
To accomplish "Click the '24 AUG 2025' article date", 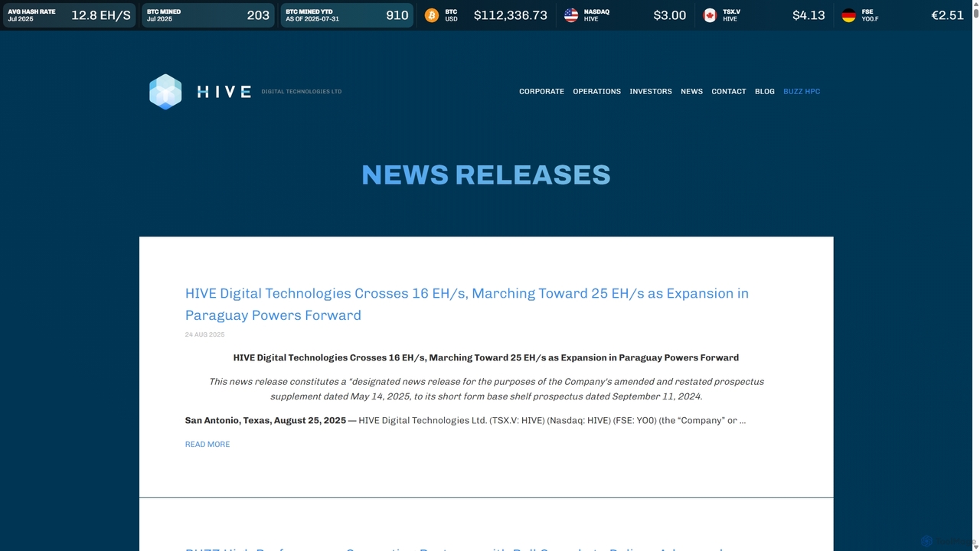I will pyautogui.click(x=204, y=334).
